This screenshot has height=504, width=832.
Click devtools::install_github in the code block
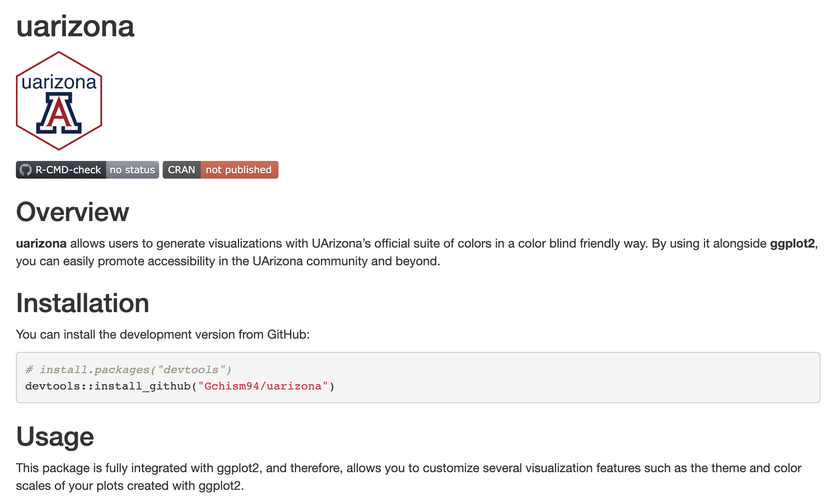click(108, 386)
